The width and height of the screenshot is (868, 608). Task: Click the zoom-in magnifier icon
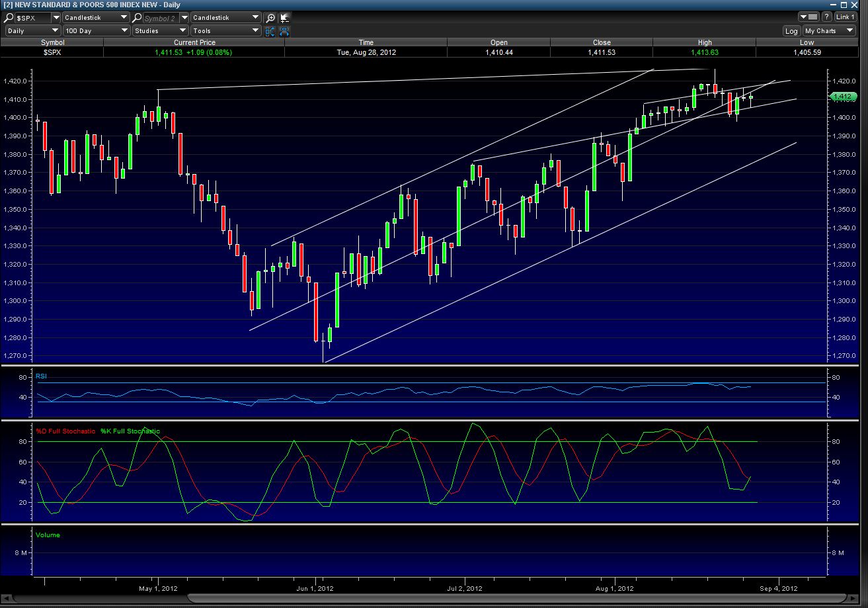point(270,18)
